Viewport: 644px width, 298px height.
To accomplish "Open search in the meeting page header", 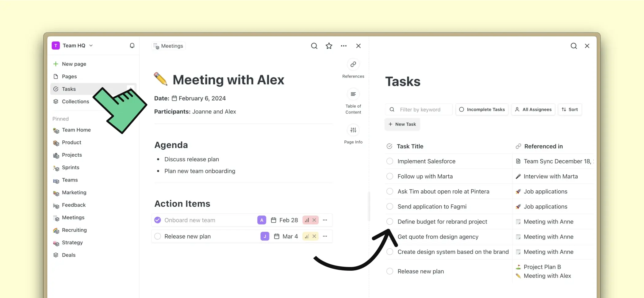I will pos(314,46).
